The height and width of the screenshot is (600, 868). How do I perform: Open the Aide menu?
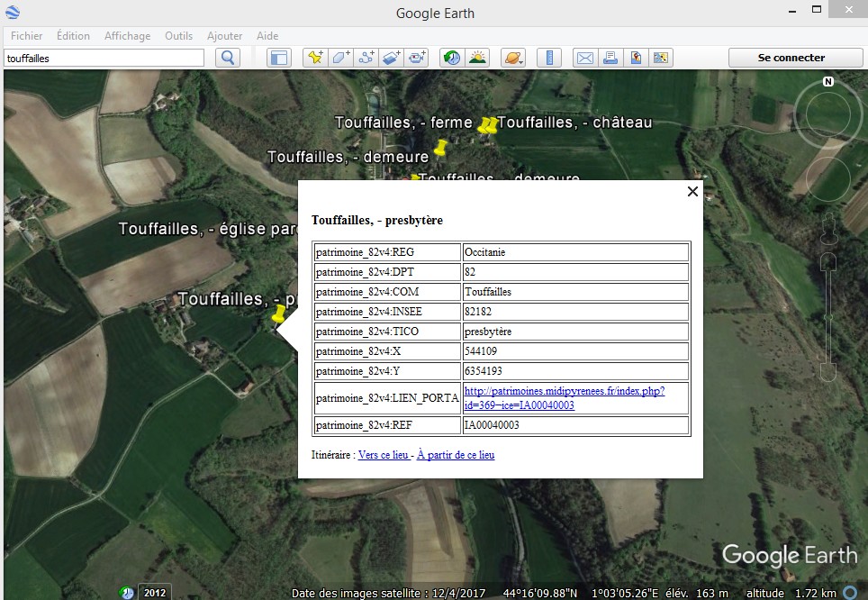[x=267, y=36]
